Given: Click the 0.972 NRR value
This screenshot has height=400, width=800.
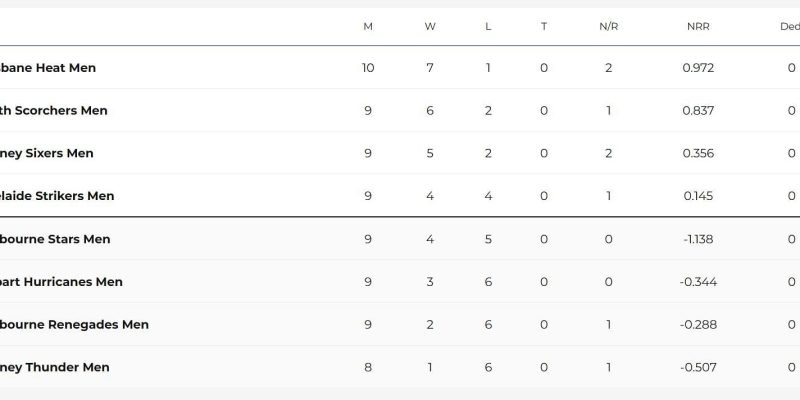Looking at the screenshot, I should tap(698, 68).
